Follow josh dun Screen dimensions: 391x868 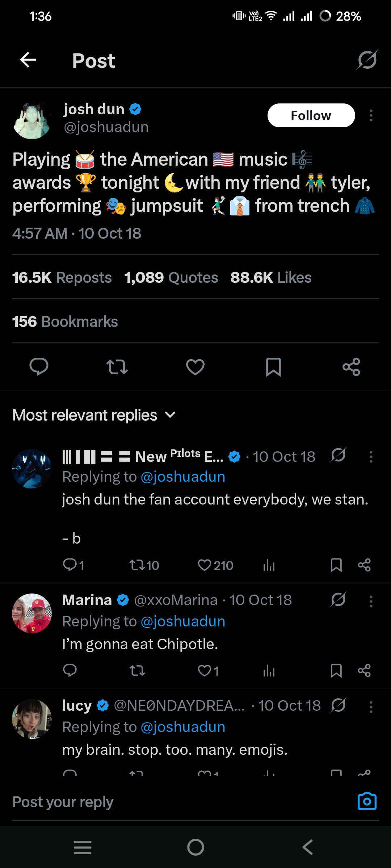pyautogui.click(x=311, y=115)
